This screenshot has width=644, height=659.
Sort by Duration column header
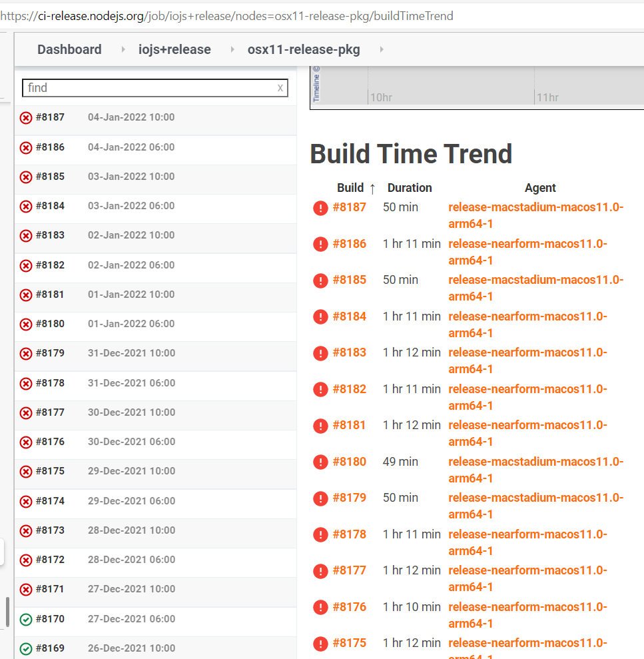(x=410, y=188)
